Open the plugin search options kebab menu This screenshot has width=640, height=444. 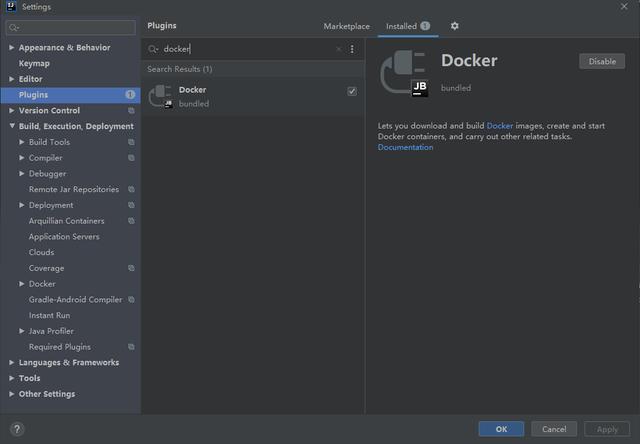[x=352, y=49]
